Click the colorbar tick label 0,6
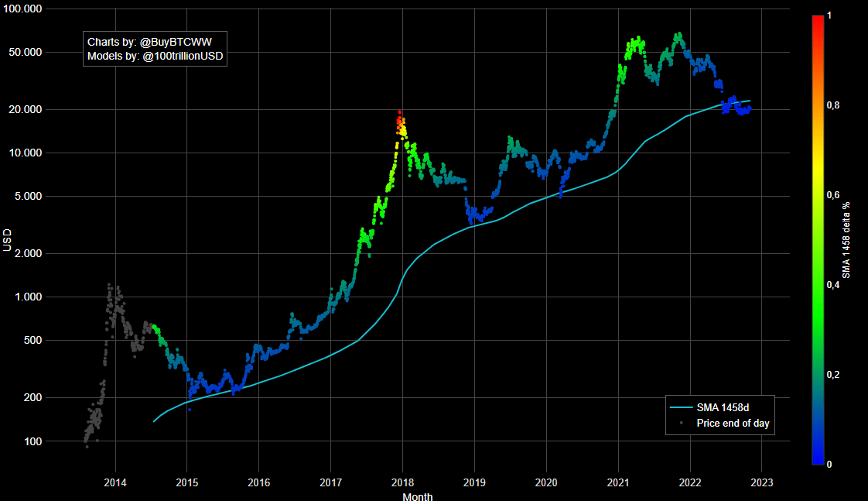 [833, 195]
